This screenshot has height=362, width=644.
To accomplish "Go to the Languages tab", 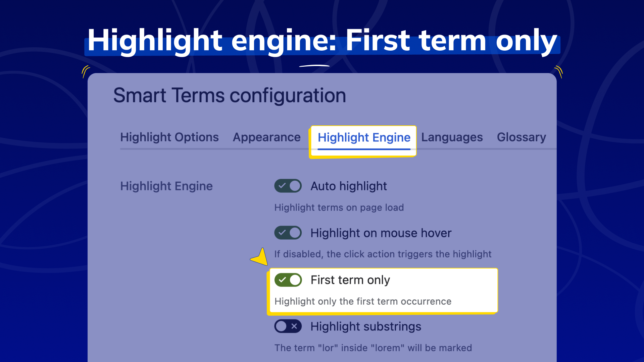I will pyautogui.click(x=452, y=137).
